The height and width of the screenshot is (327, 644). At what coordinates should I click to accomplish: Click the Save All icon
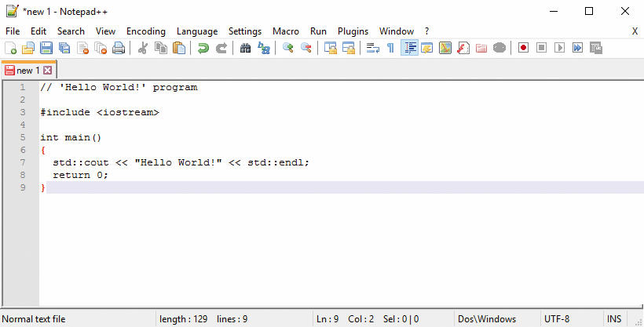click(x=64, y=48)
